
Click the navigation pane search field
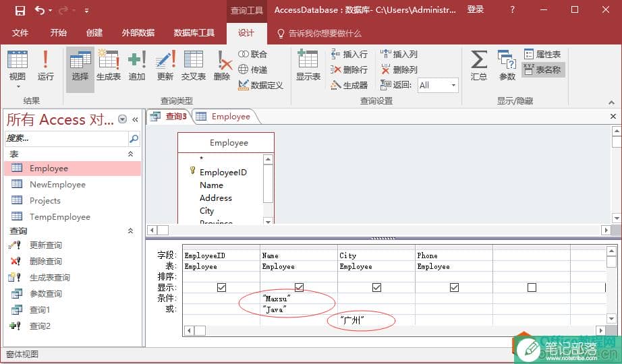tap(67, 138)
